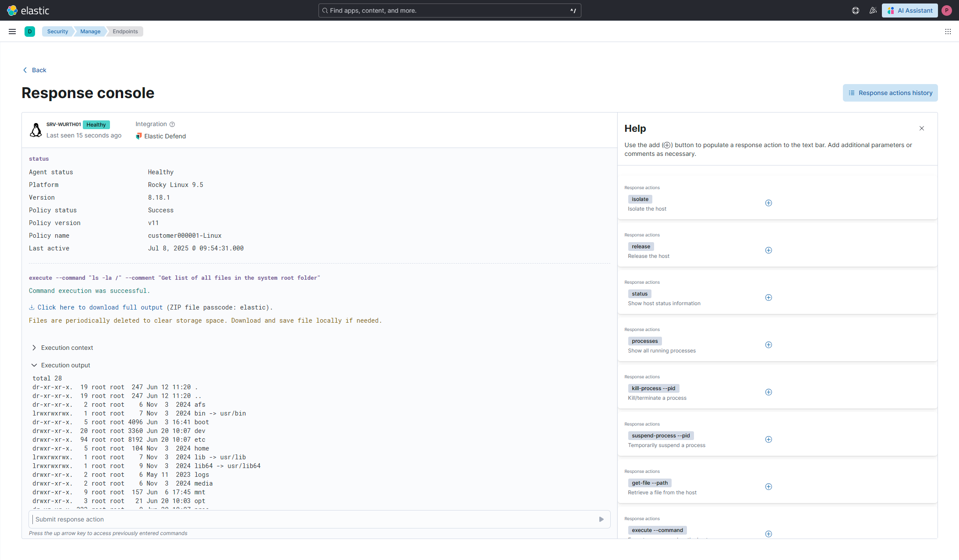
Task: Add the kill-process action with its plus icon
Action: coord(768,392)
